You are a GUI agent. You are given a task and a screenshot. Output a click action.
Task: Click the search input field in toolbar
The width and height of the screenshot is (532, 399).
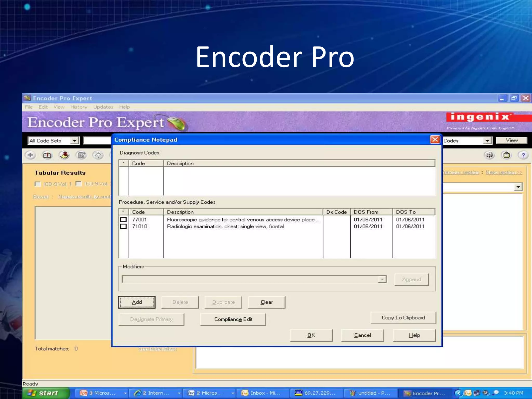(97, 141)
